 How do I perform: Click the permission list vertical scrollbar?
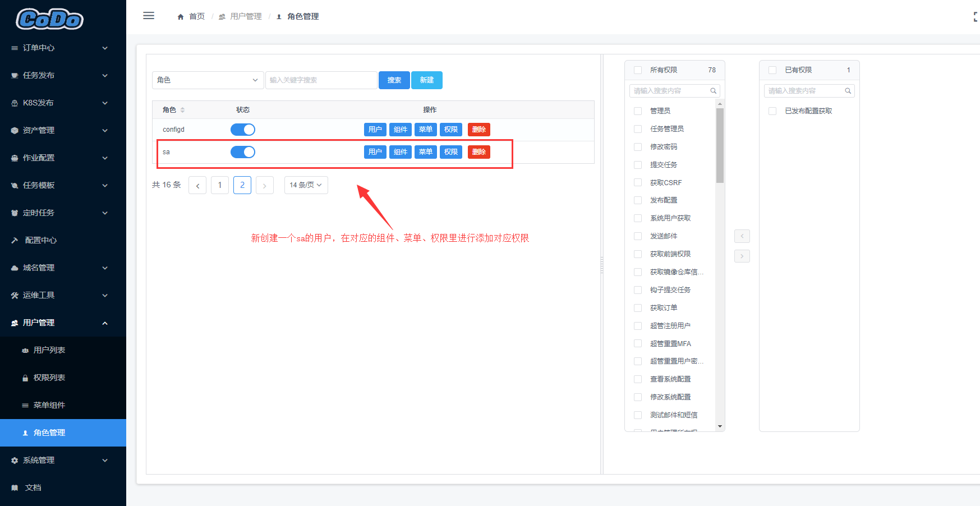pos(720,146)
